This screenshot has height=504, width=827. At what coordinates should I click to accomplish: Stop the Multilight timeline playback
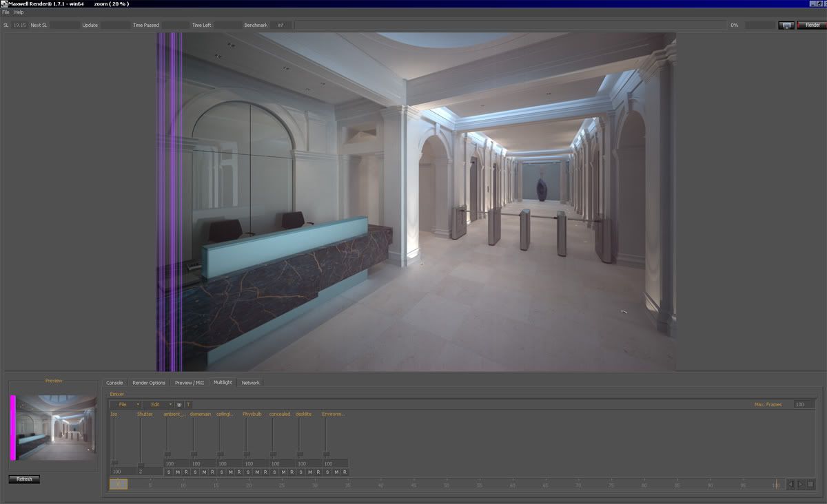coord(810,485)
